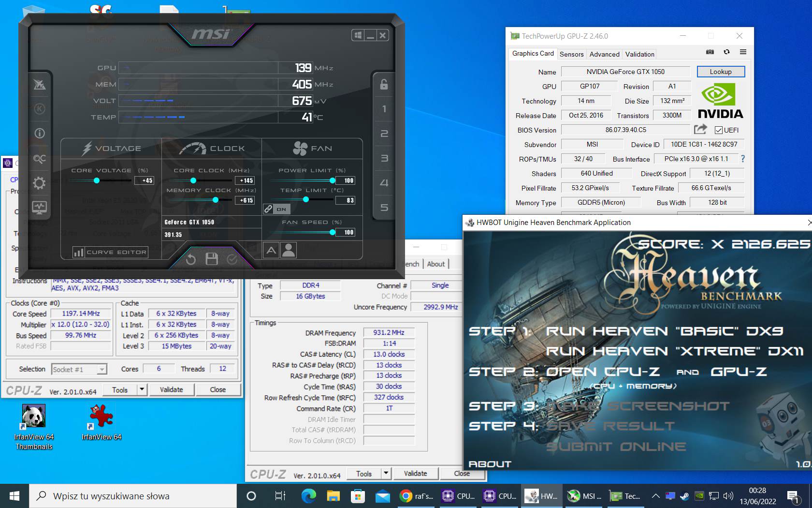Image resolution: width=812 pixels, height=508 pixels.
Task: Open Windows Start menu
Action: [x=14, y=496]
